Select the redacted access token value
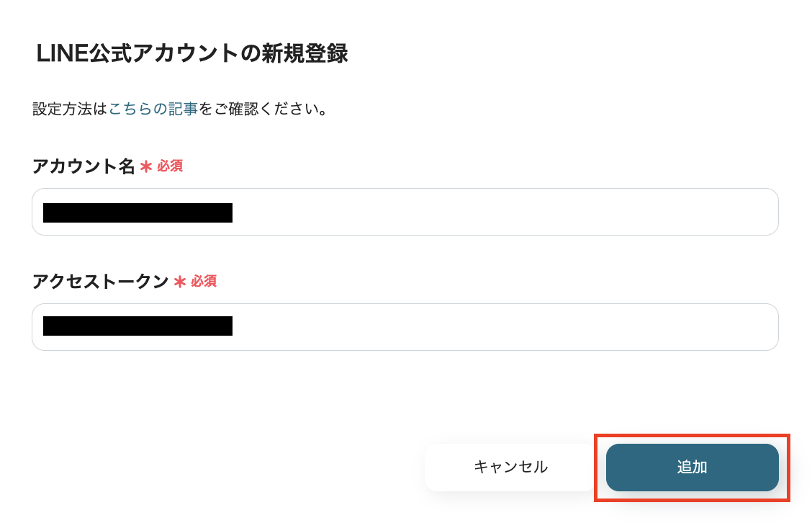Image resolution: width=812 pixels, height=523 pixels. pyautogui.click(x=137, y=326)
